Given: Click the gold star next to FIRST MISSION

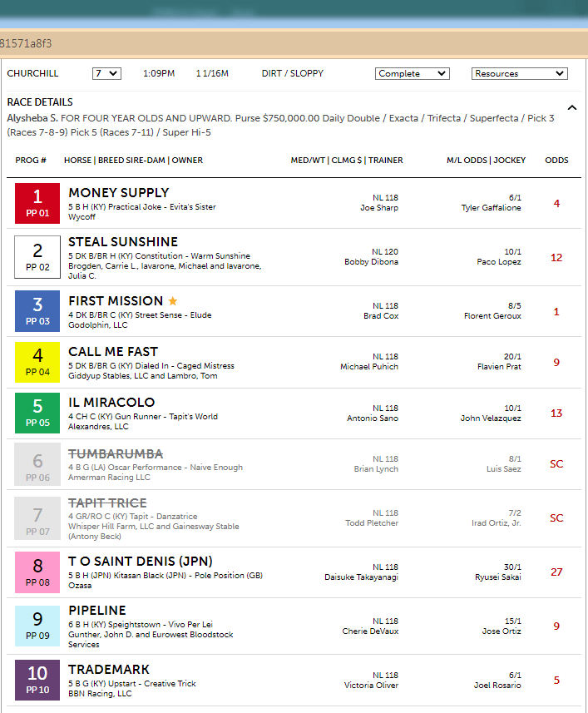Looking at the screenshot, I should [173, 301].
